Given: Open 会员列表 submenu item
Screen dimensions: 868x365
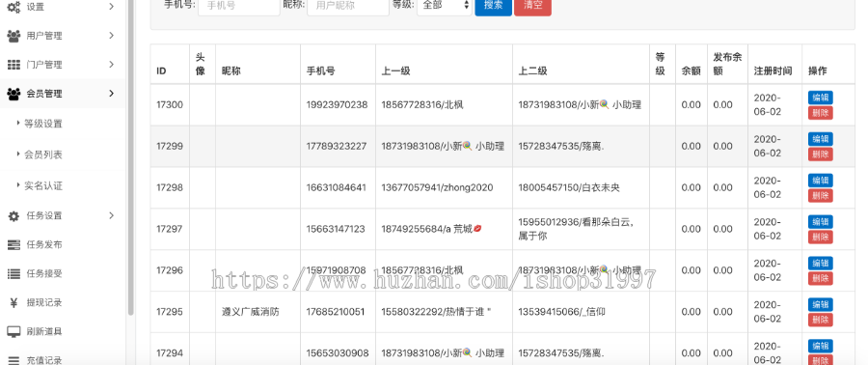Looking at the screenshot, I should pyautogui.click(x=43, y=154).
